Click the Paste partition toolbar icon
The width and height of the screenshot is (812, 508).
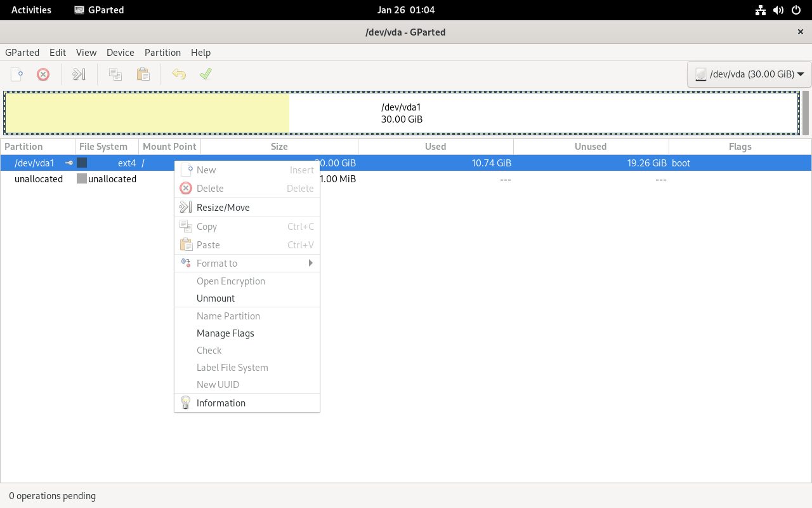pyautogui.click(x=143, y=74)
